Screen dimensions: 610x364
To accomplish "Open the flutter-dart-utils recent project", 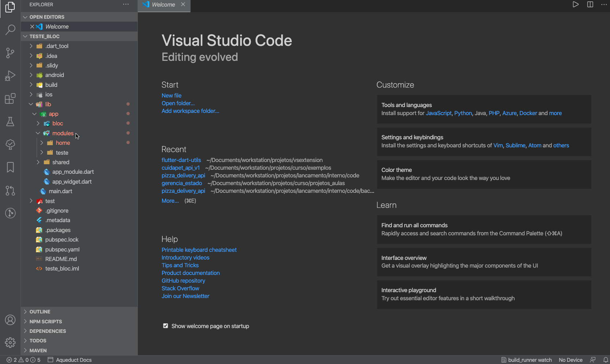I will (x=181, y=160).
